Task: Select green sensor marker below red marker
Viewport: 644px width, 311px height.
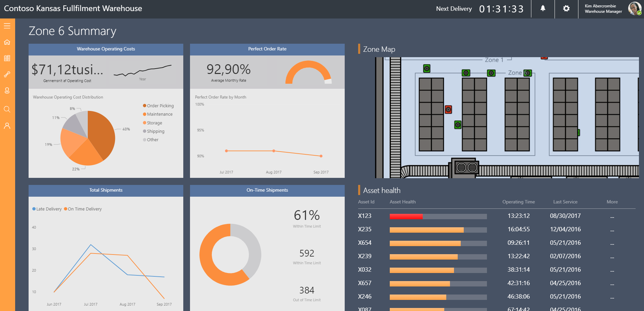Action: click(458, 125)
